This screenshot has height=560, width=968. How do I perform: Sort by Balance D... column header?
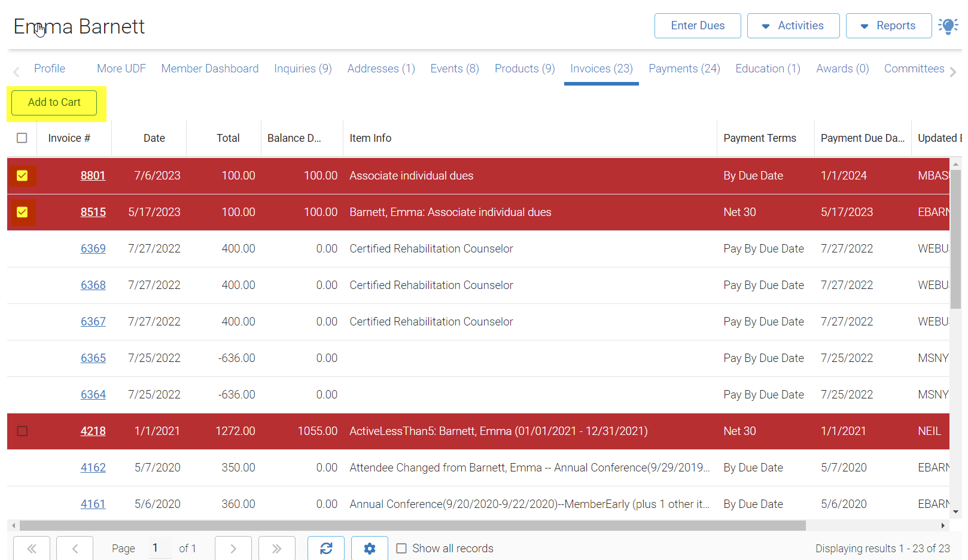click(302, 138)
